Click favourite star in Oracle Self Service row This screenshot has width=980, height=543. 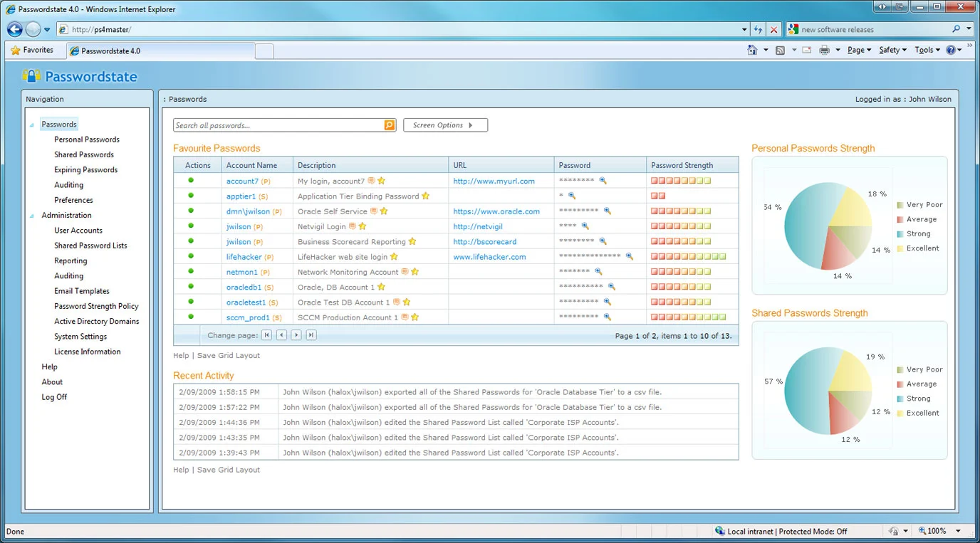pyautogui.click(x=384, y=211)
